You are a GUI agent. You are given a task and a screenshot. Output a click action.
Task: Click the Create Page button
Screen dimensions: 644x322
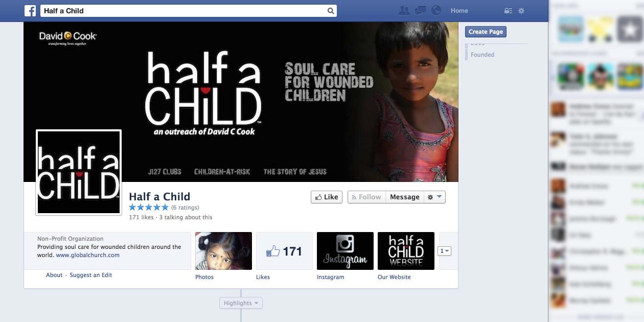tap(486, 32)
